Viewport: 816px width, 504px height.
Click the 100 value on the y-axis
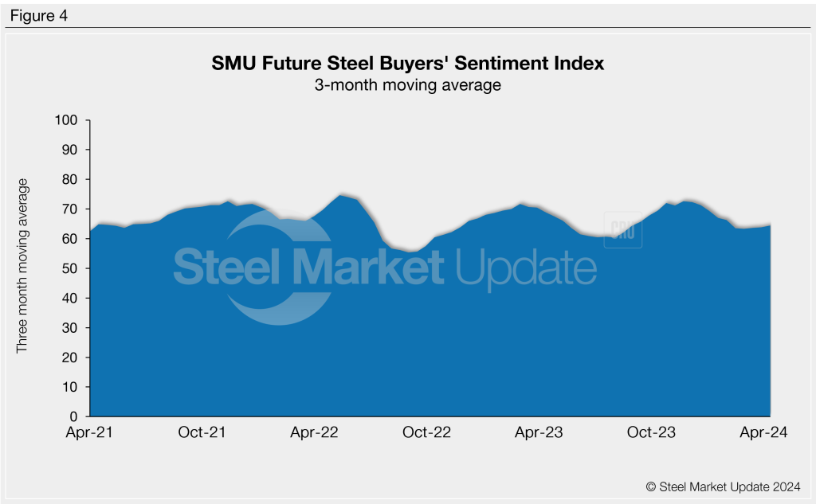66,120
